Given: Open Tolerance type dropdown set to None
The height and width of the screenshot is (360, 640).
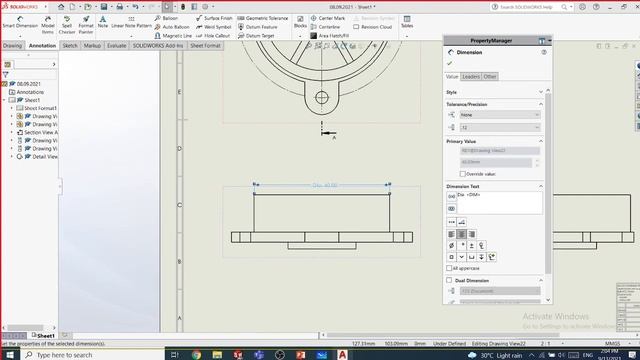Looking at the screenshot, I should (500, 115).
